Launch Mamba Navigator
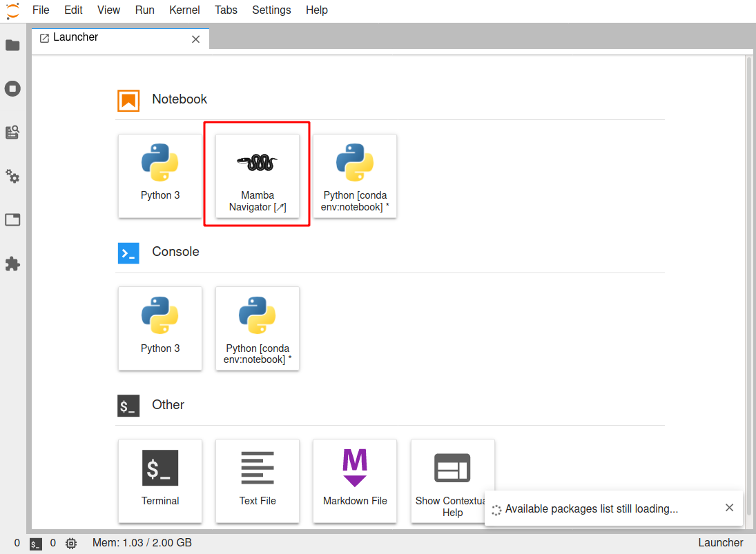 click(258, 176)
